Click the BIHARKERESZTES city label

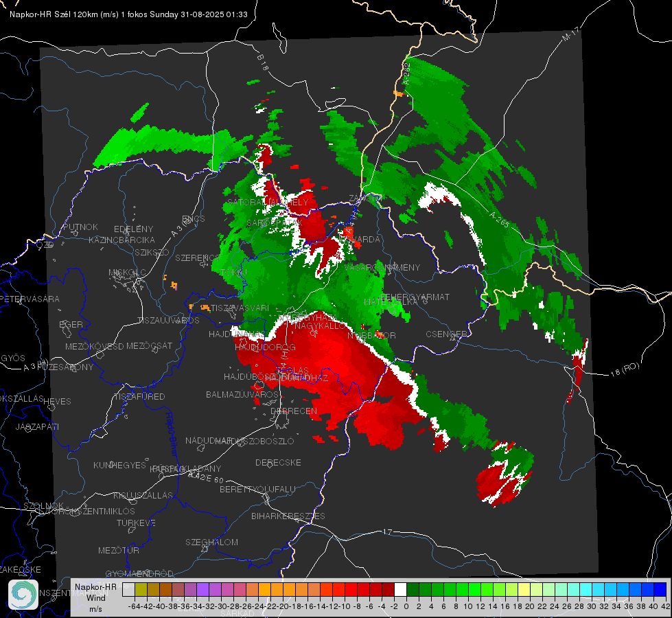288,516
